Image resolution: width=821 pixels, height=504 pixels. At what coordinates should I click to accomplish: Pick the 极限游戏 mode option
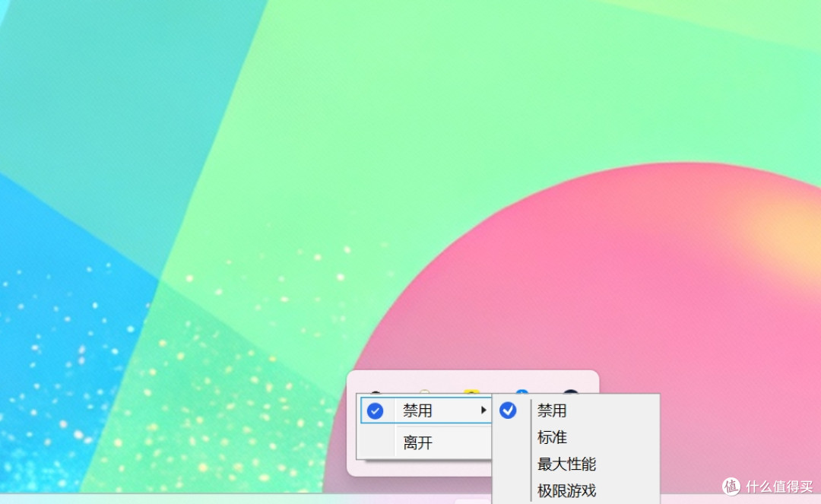575,490
